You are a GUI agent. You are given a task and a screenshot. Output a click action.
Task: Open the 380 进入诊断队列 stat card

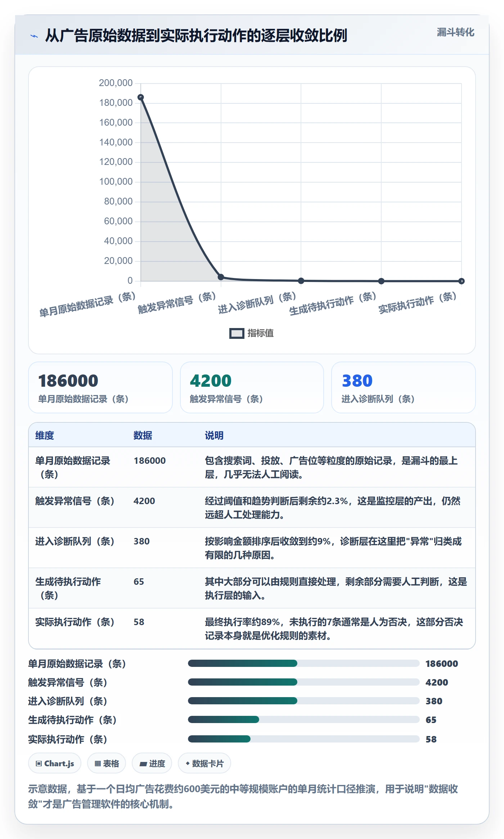pyautogui.click(x=404, y=387)
